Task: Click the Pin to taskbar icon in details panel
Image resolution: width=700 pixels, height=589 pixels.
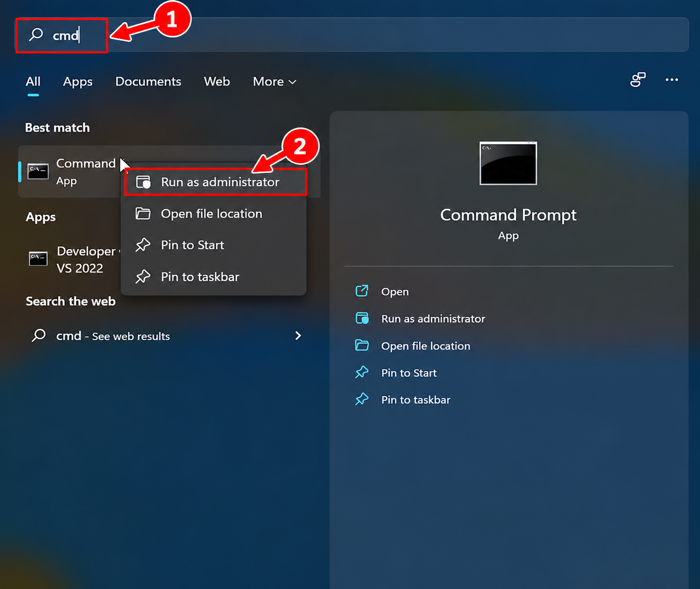Action: (362, 400)
